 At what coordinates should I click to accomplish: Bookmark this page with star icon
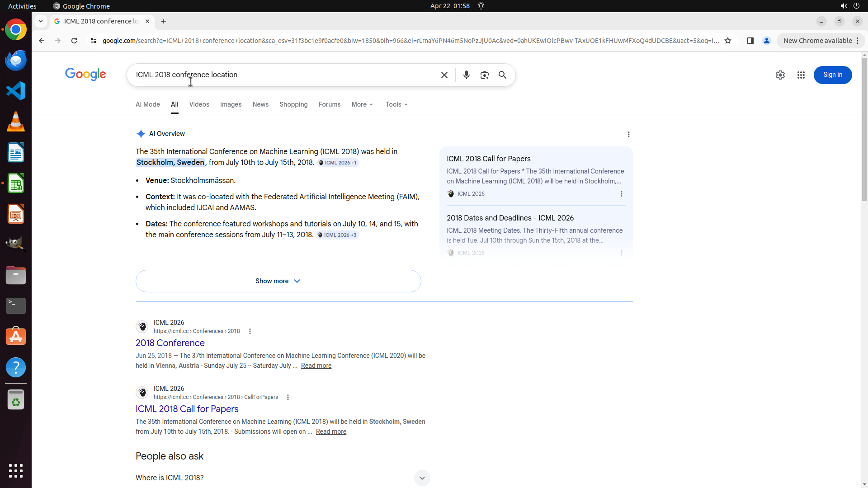[x=727, y=41]
